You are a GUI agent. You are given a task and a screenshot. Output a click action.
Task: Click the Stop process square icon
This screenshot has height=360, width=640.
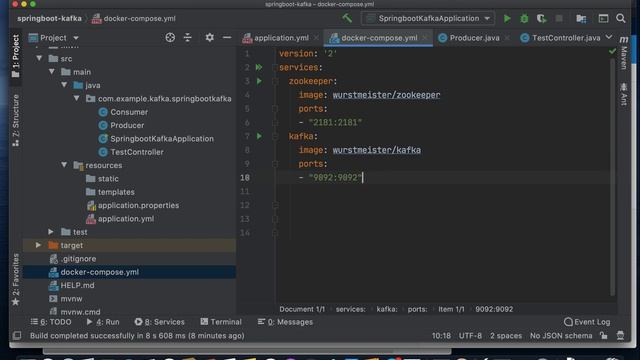click(559, 18)
